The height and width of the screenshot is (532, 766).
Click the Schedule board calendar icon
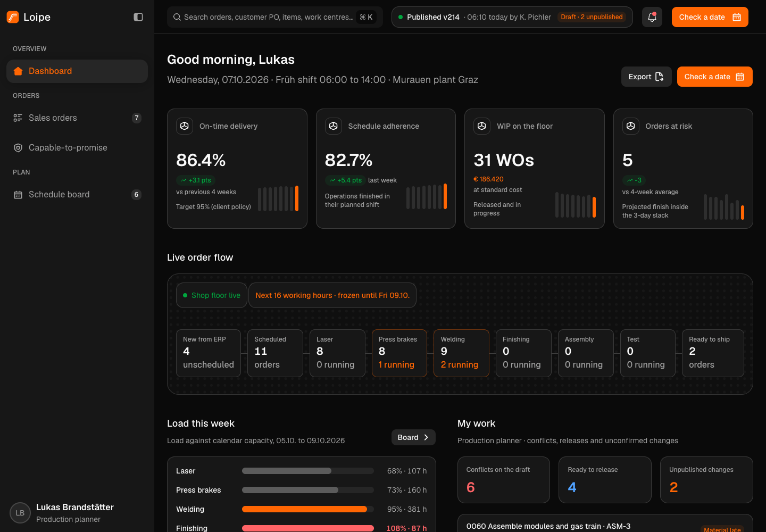(x=18, y=195)
